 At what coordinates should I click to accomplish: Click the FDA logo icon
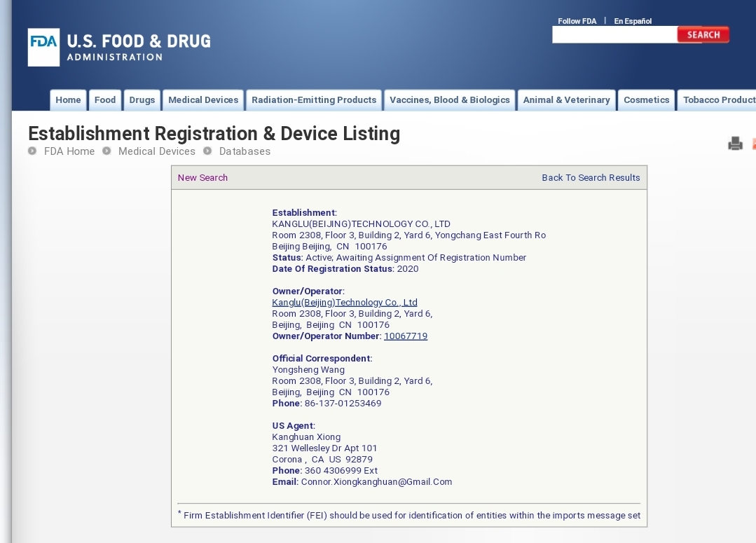point(44,48)
